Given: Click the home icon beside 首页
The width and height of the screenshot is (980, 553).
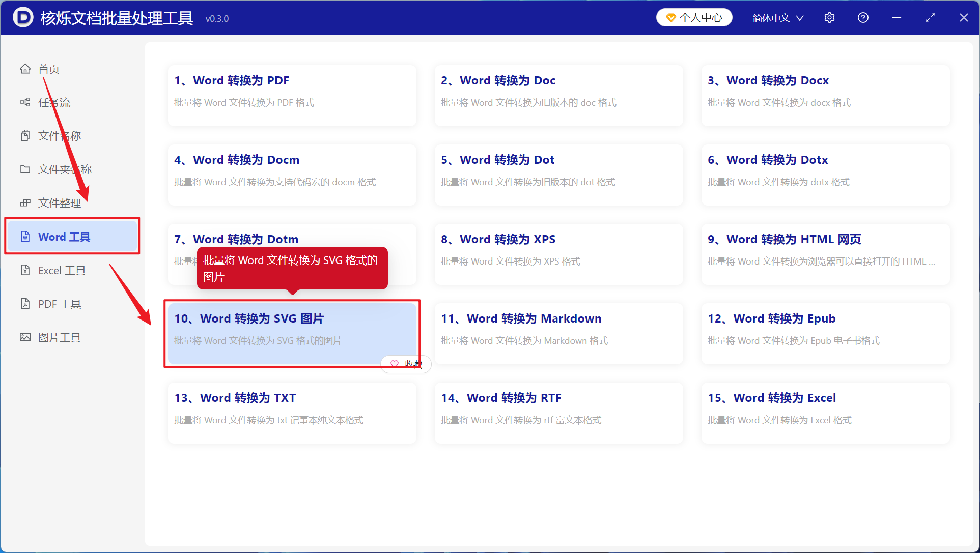Looking at the screenshot, I should [x=25, y=69].
